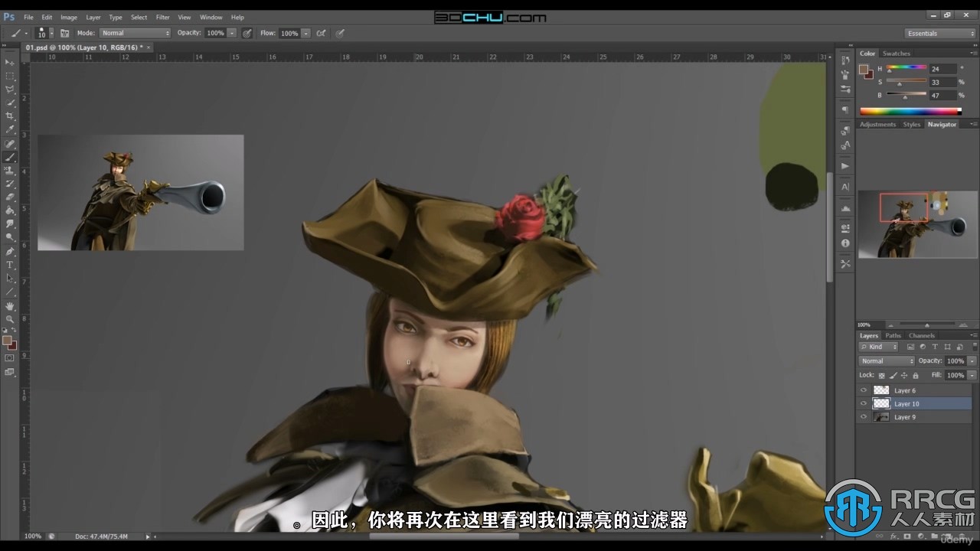Select the Spot Healing Brush tool

click(x=10, y=144)
